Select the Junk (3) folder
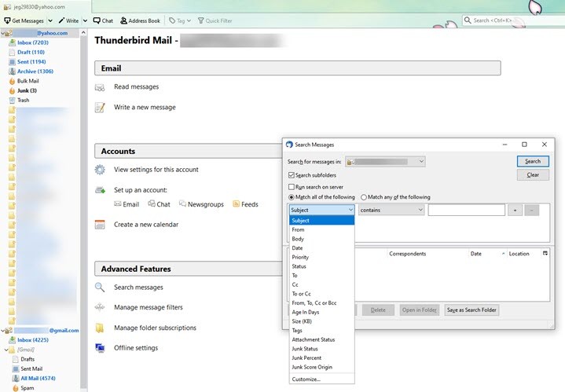The height and width of the screenshot is (392, 565). click(27, 90)
